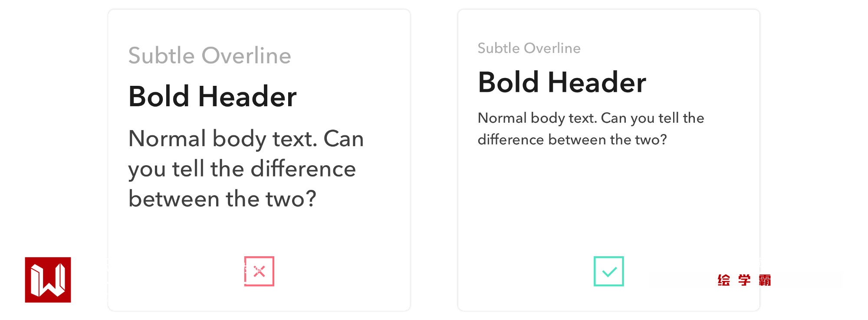Click the small gray Subtle Overline text

(x=529, y=48)
